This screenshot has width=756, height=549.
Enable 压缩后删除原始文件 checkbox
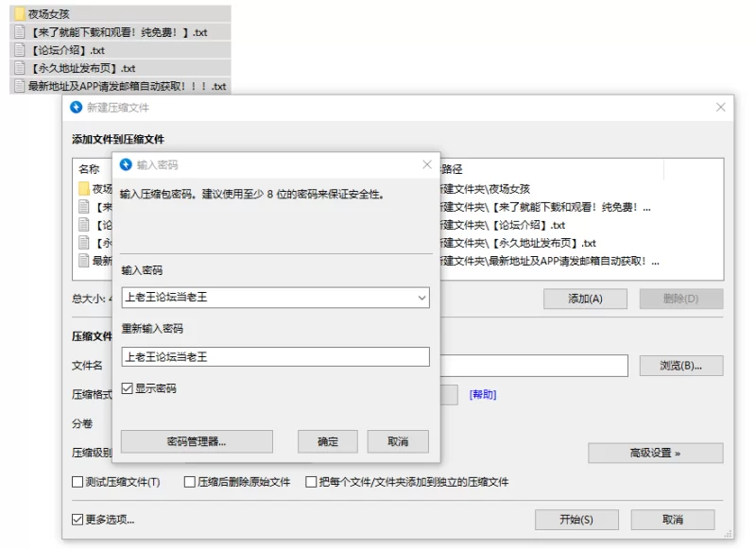(x=190, y=482)
